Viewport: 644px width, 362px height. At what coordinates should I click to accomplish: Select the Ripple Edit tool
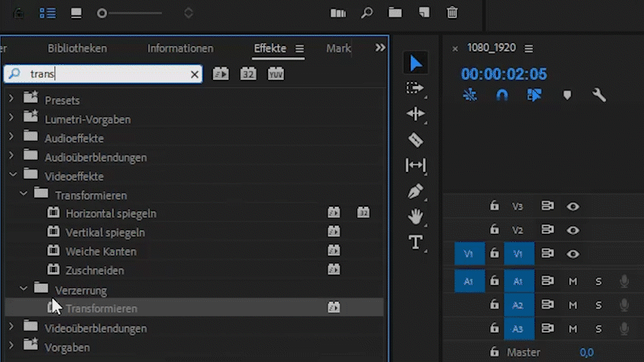415,114
